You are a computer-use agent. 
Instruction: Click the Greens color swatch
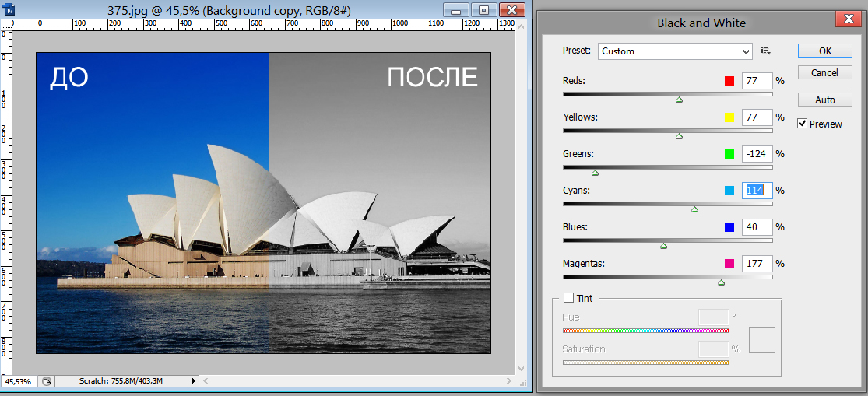729,154
